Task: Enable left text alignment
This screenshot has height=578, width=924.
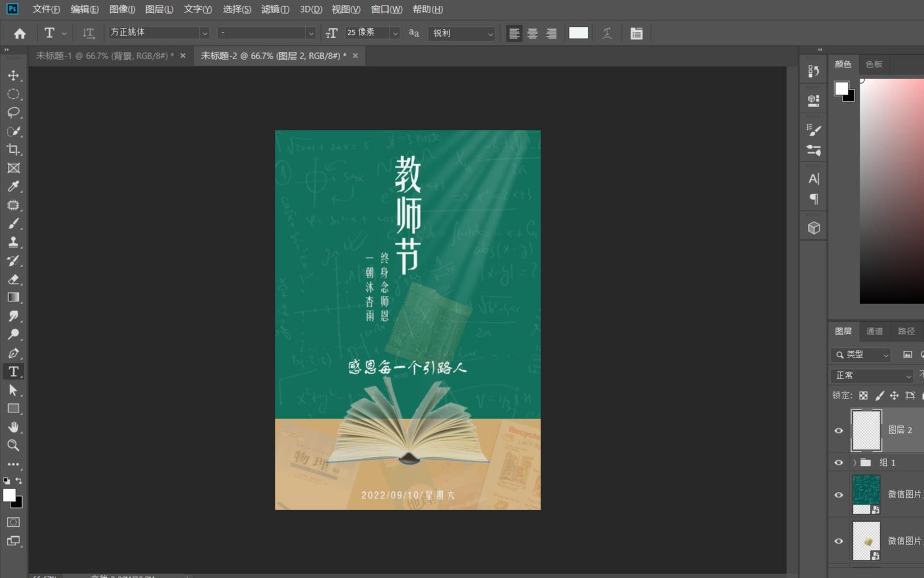Action: (514, 33)
